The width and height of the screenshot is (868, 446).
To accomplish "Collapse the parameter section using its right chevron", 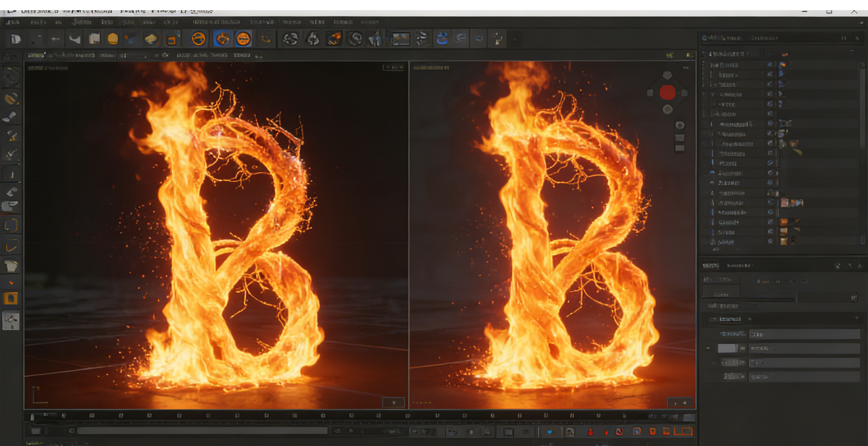I will (857, 318).
